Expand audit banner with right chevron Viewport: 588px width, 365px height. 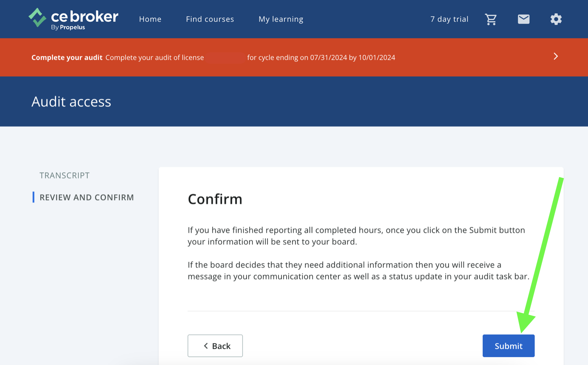tap(555, 57)
